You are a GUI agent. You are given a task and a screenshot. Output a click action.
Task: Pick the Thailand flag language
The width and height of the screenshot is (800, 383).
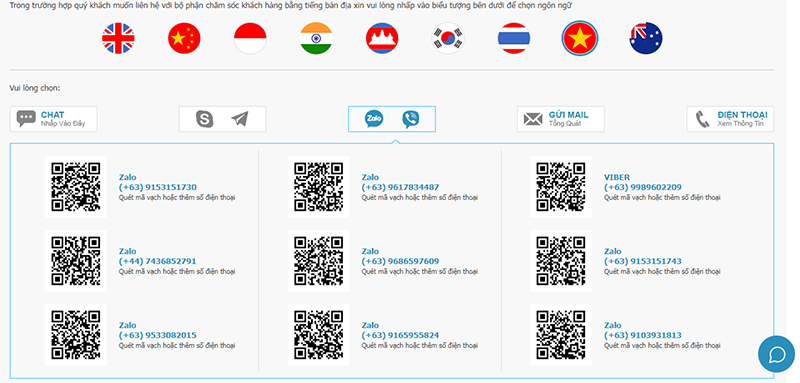(x=514, y=38)
